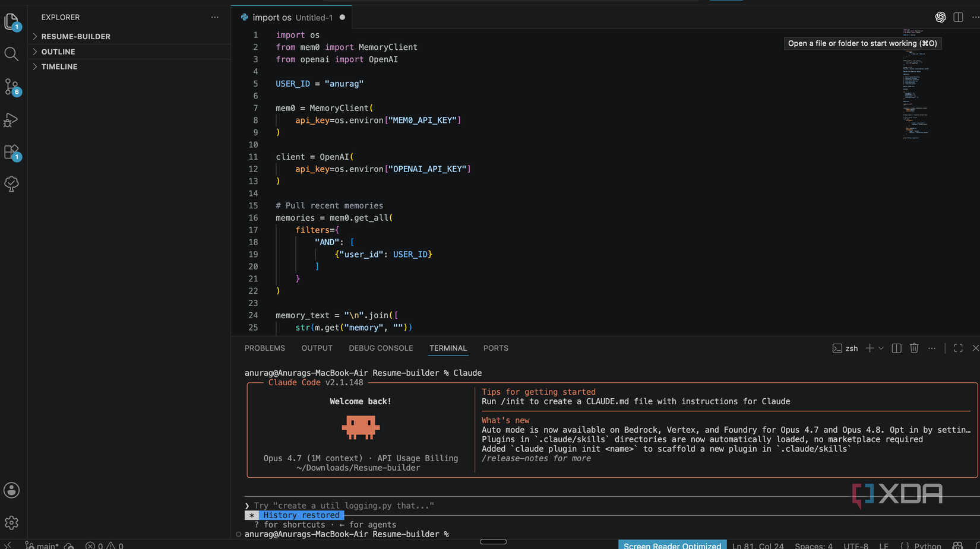Click the code line 'USER_ID = "anurag"'

pos(320,84)
